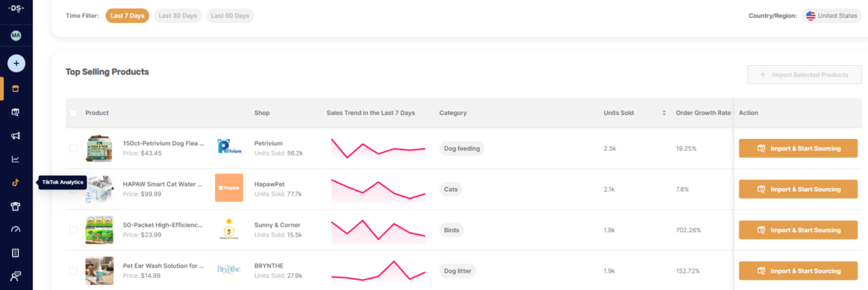This screenshot has height=290, width=868.
Task: Click the Petrivium shop logo
Action: [x=229, y=148]
